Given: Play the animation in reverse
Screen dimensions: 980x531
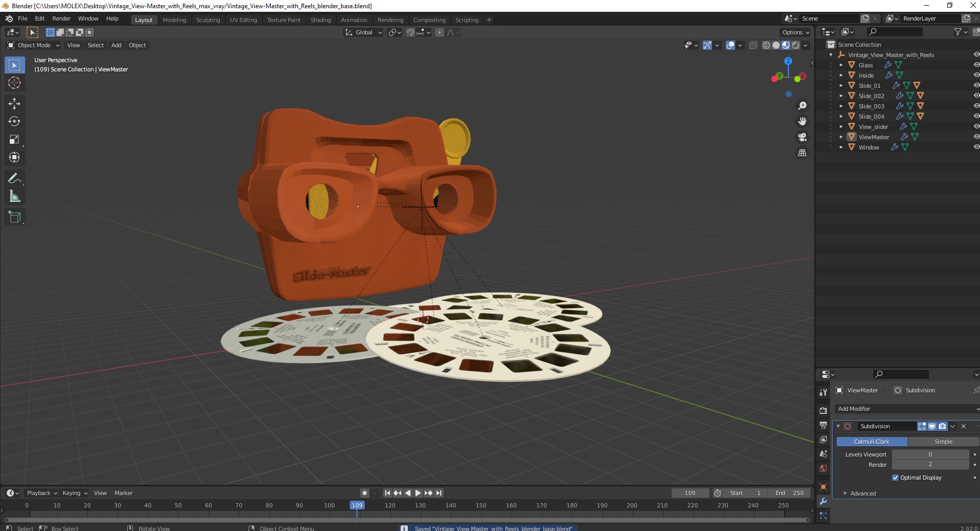Looking at the screenshot, I should [x=408, y=493].
